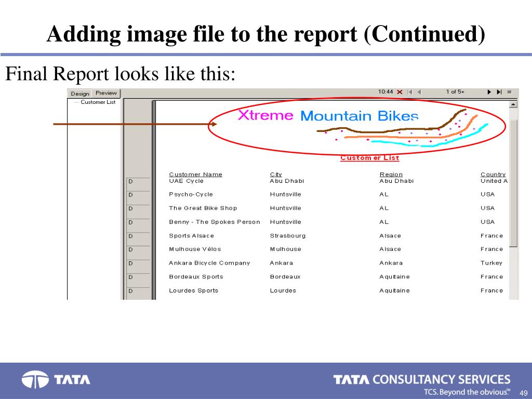This screenshot has height=399, width=532.
Task: Select the Region column header
Action: (391, 175)
